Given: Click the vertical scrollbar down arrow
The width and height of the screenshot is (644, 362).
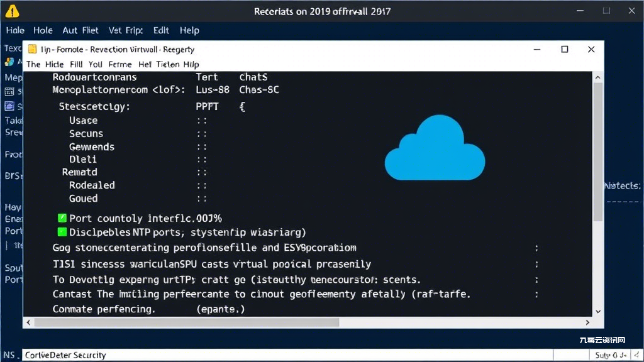Looking at the screenshot, I should click(598, 312).
